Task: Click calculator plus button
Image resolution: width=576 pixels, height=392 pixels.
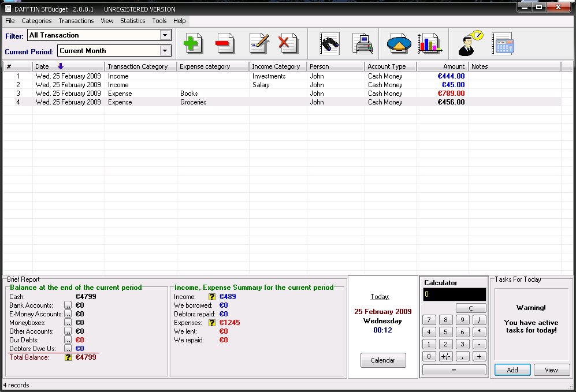Action: tap(479, 356)
